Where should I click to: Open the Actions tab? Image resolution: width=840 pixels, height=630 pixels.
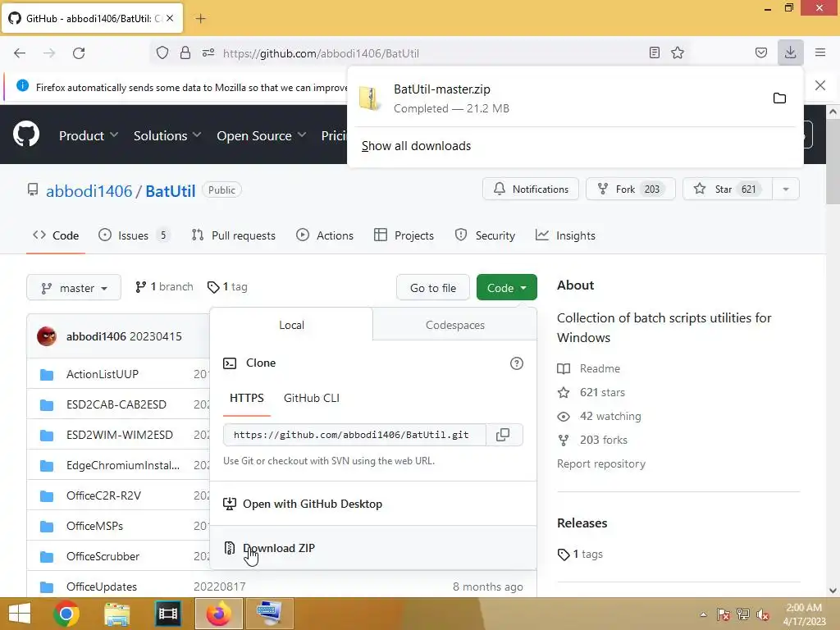click(325, 235)
